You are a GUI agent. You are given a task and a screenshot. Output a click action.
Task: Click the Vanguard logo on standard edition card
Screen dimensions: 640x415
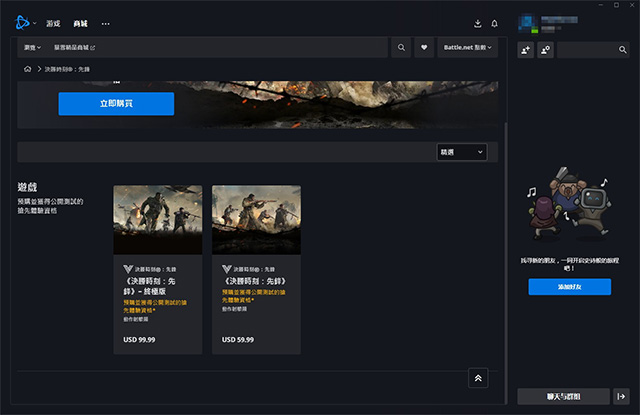point(227,269)
